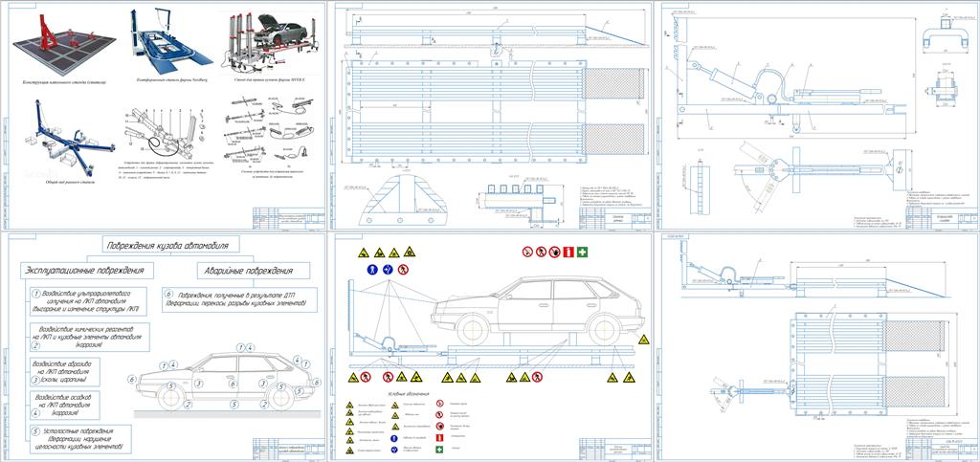This screenshot has width=980, height=462.
Task: Click the blue pedestrian sign above the pulling tower
Action: (x=372, y=269)
